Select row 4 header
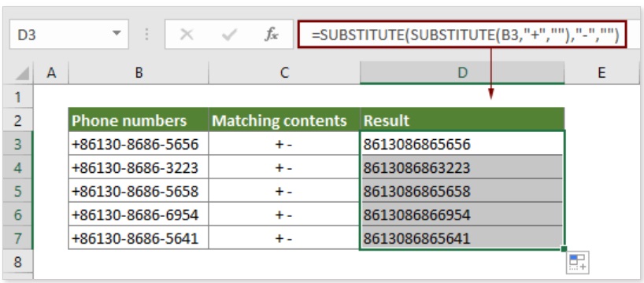Screen dimensions: 644x283 click(x=17, y=167)
